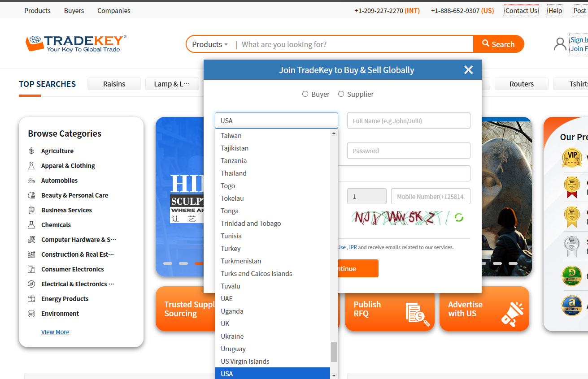Viewport: 588px width, 379px height.
Task: Choose Ukraine from country list
Action: (273, 336)
